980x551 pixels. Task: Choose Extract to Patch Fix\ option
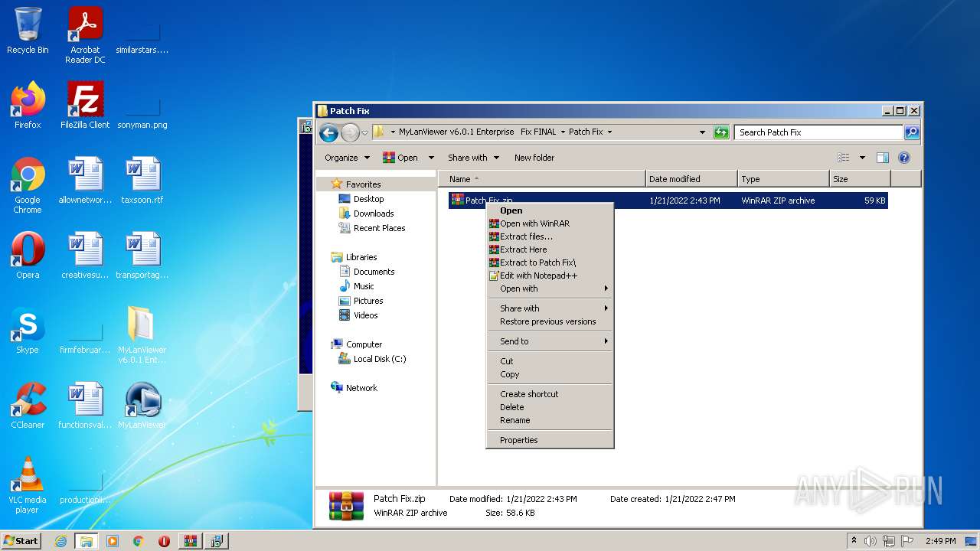pyautogui.click(x=550, y=262)
